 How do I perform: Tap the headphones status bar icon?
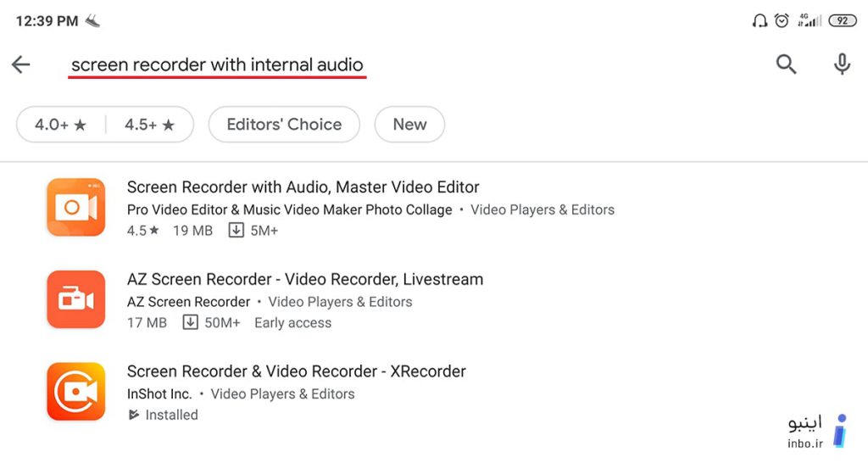[759, 21]
